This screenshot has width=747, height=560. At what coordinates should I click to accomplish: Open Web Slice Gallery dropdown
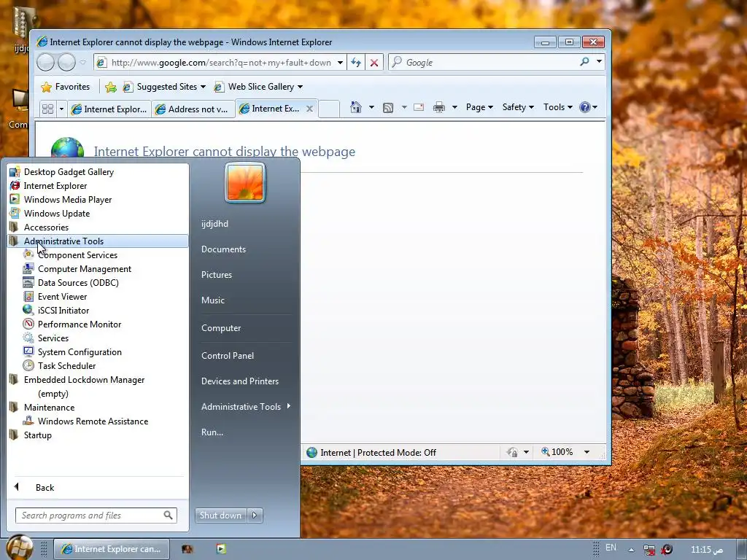coord(259,87)
